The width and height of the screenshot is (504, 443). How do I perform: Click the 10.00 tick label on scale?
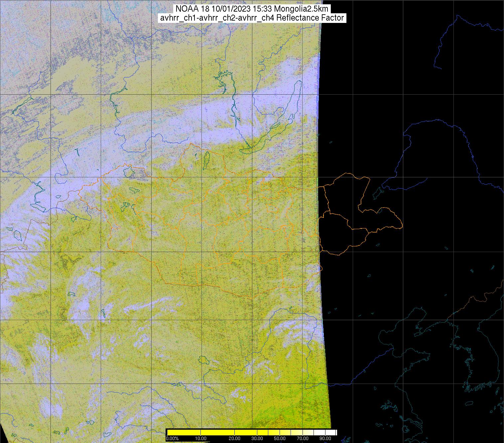point(201,439)
